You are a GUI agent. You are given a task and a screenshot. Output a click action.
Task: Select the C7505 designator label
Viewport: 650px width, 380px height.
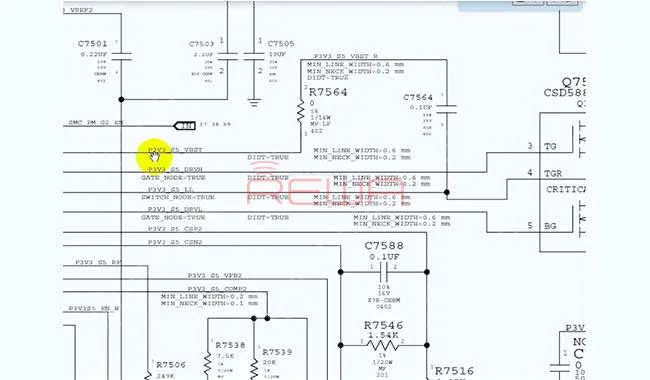point(281,44)
